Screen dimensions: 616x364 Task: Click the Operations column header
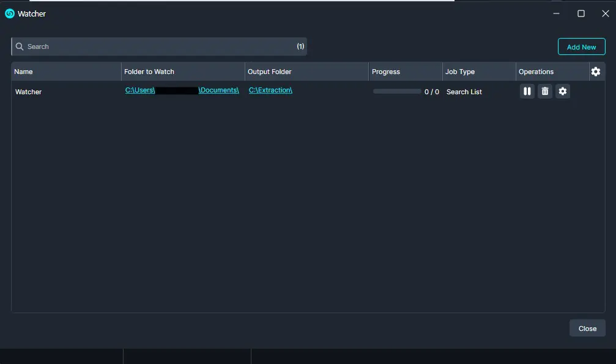(x=552, y=72)
